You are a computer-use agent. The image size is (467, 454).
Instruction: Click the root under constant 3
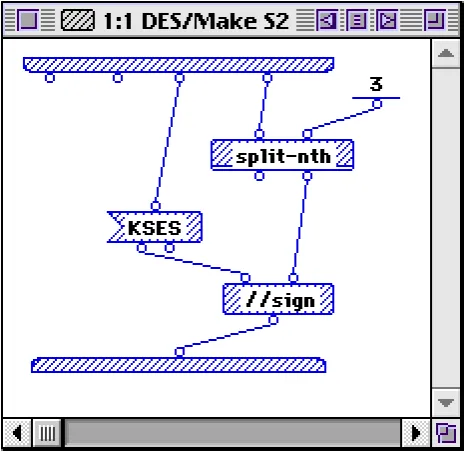tap(377, 104)
